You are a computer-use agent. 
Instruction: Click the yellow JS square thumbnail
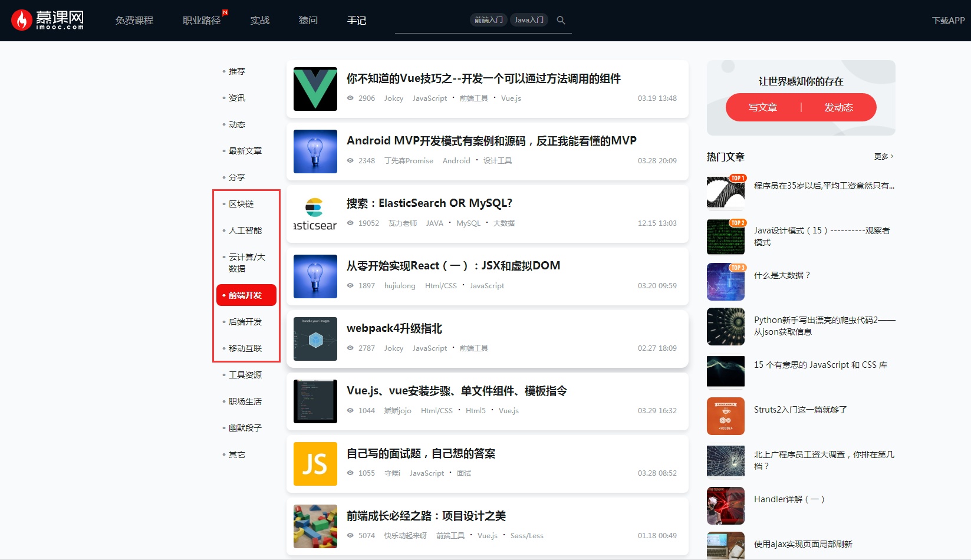click(x=315, y=464)
